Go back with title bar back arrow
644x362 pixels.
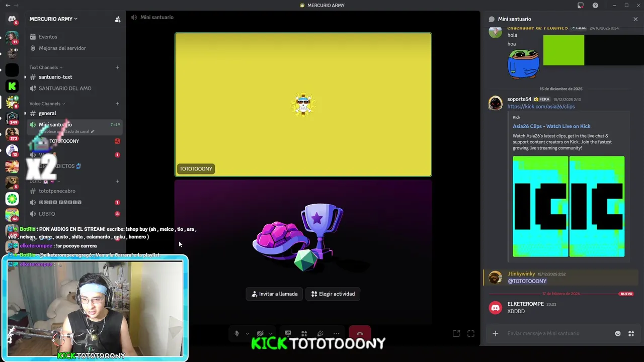pos(8,6)
